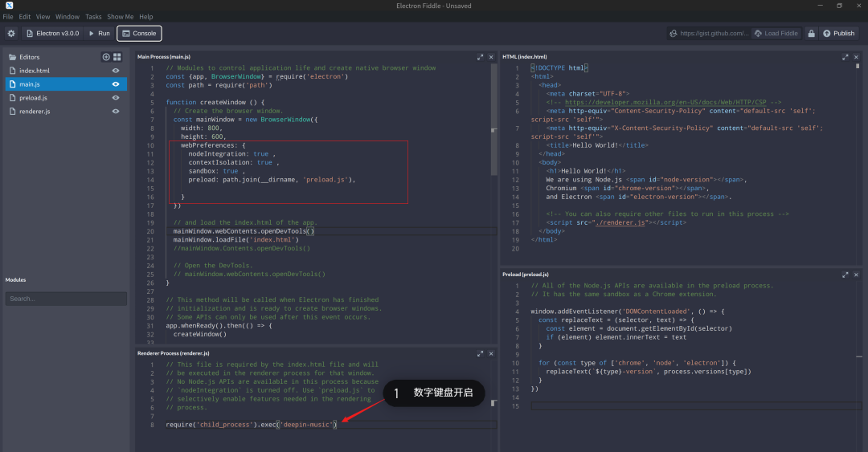Toggle visibility of renderer.js editor
Image resolution: width=868 pixels, height=452 pixels.
[x=116, y=112]
